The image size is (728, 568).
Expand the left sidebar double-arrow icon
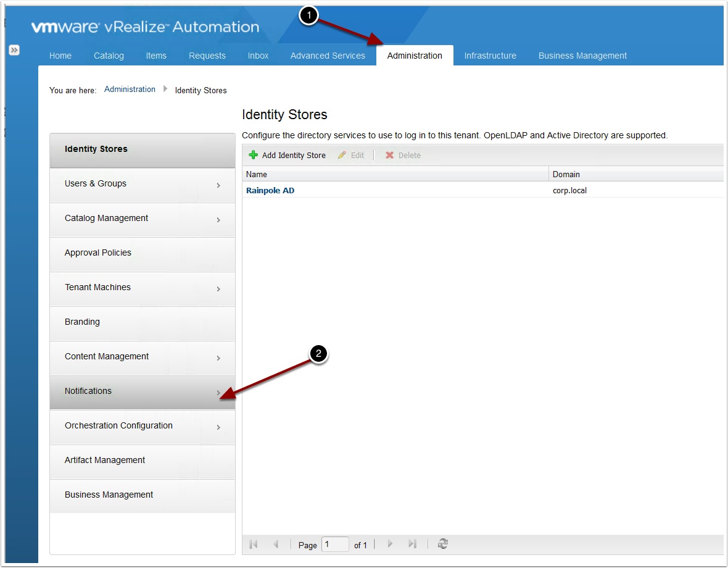click(x=14, y=49)
